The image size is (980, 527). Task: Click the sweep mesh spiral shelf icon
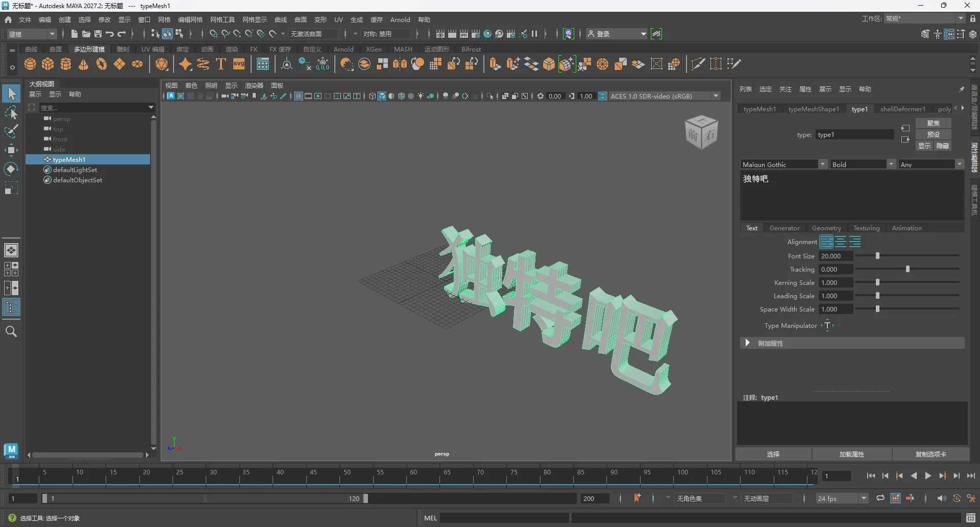click(x=203, y=64)
